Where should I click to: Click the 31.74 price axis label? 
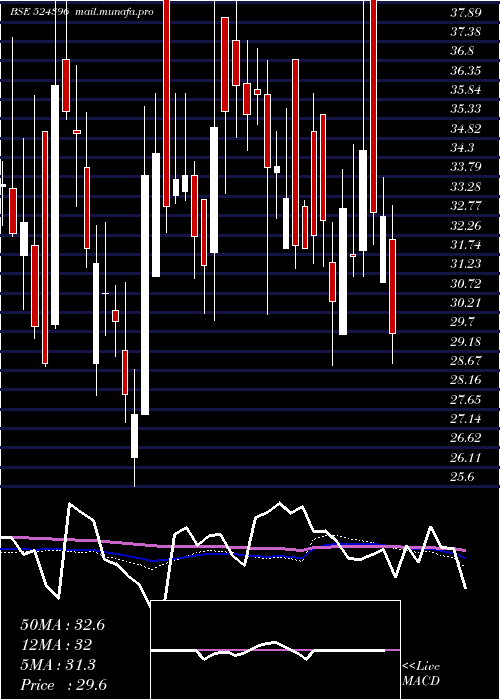pos(466,244)
